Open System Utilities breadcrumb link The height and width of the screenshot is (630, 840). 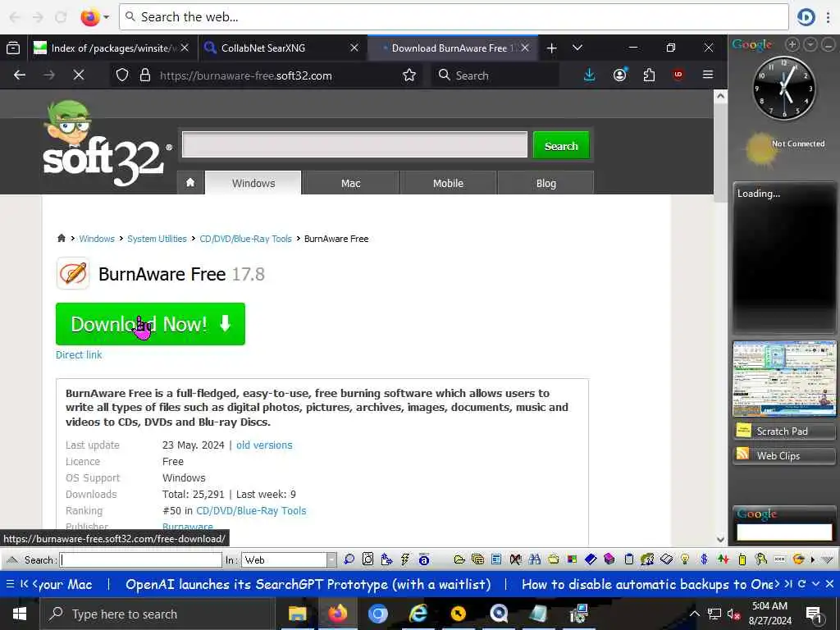[157, 239]
